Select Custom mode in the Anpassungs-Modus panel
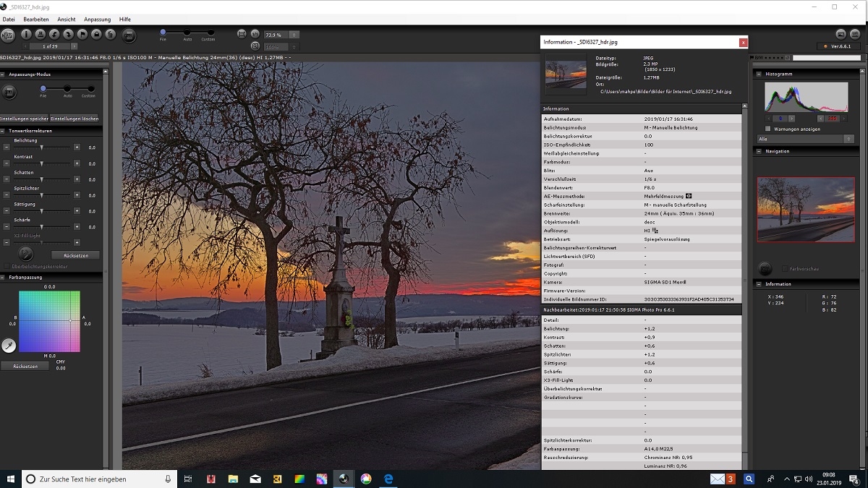The width and height of the screenshot is (868, 488). click(90, 89)
